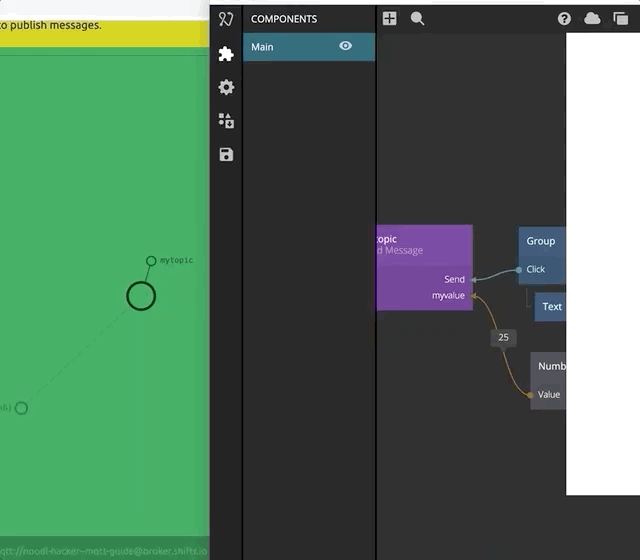Screen dimensions: 640x560
Task: Add a new node with plus icon
Action: [390, 19]
